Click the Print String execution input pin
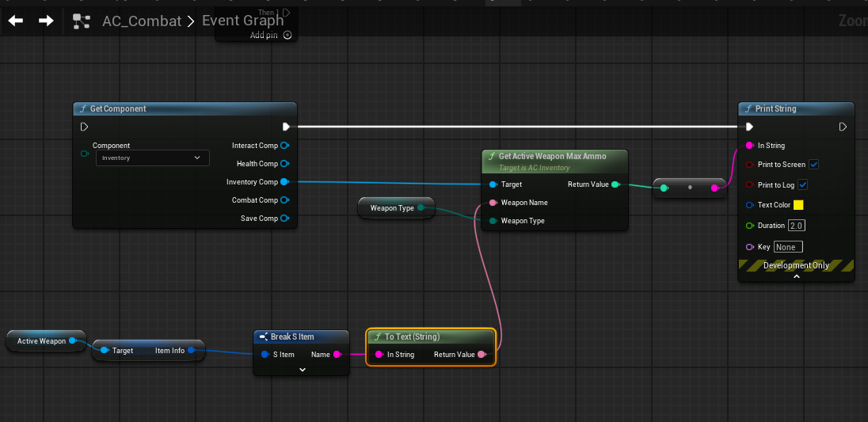This screenshot has width=868, height=422. point(749,127)
